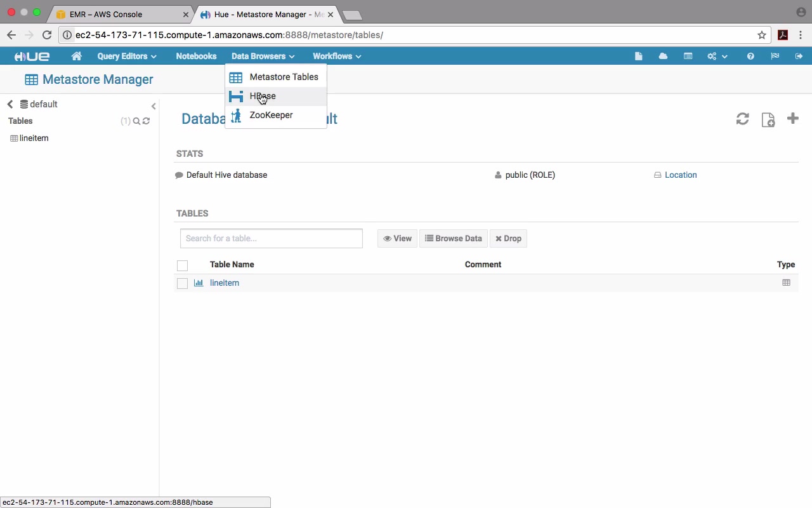Collapse the left assist panel
The image size is (812, 508).
pyautogui.click(x=154, y=106)
